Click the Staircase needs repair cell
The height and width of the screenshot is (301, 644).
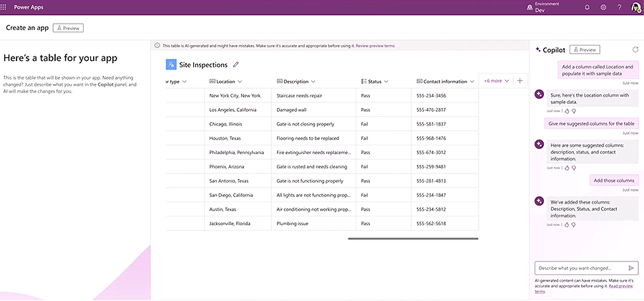tap(314, 95)
